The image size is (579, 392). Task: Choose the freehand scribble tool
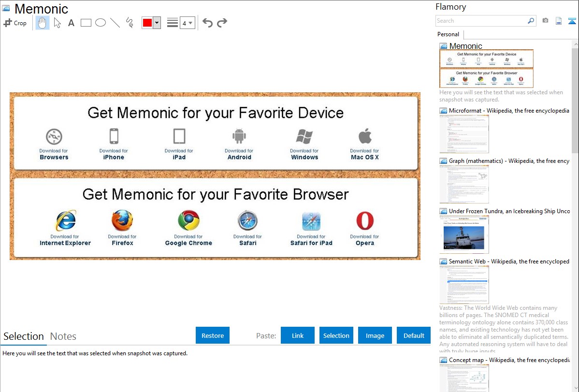tap(130, 23)
